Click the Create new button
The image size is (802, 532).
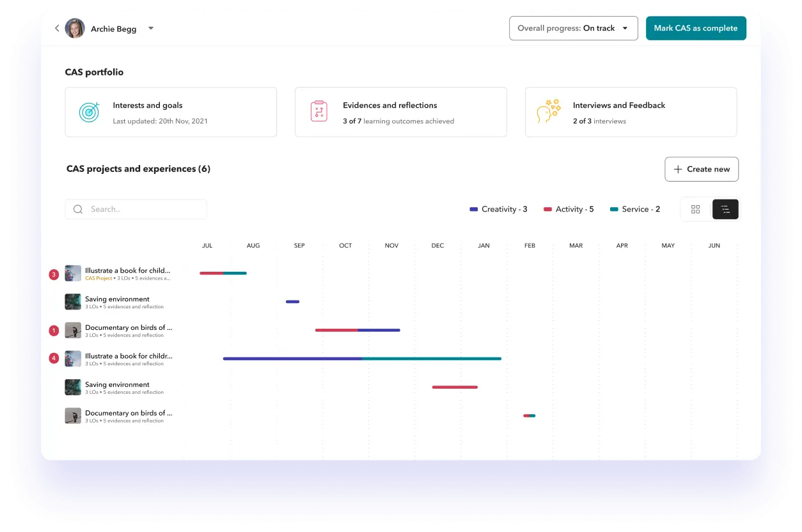click(x=702, y=169)
